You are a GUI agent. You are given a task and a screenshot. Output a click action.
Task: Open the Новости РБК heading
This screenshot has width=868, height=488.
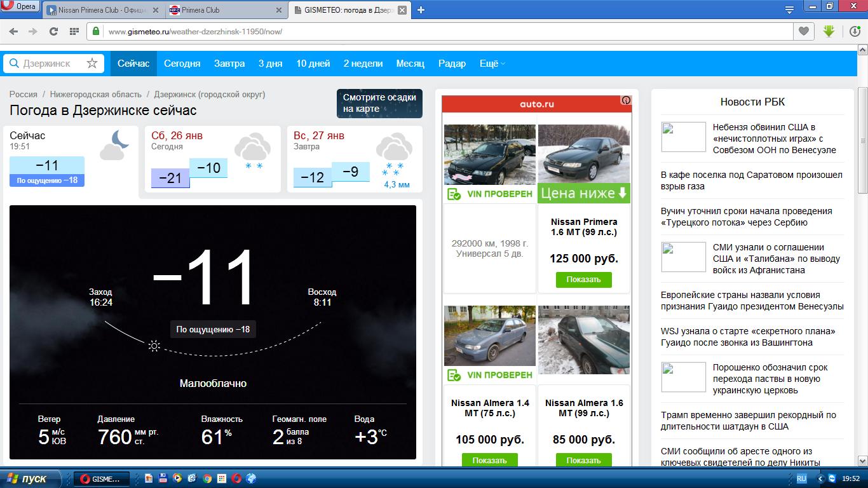(x=752, y=102)
